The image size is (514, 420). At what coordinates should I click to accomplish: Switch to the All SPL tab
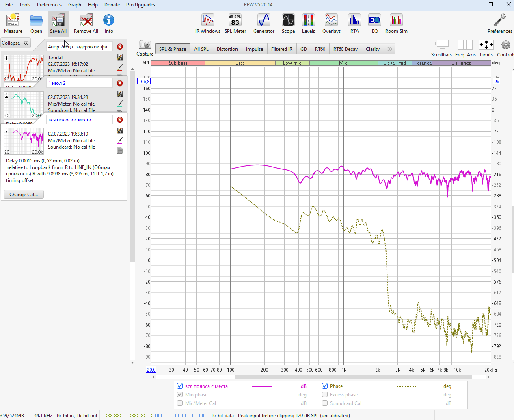coord(201,49)
